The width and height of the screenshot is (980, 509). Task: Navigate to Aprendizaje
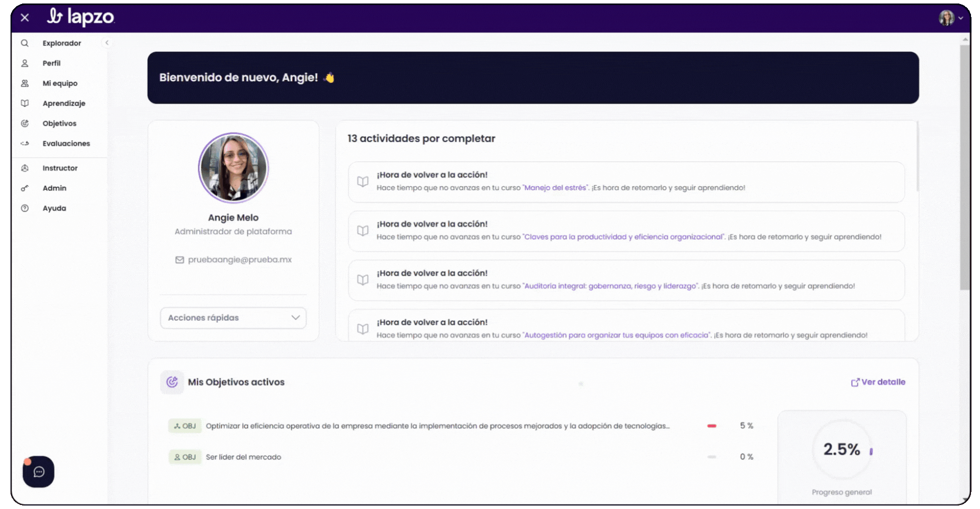coord(64,103)
